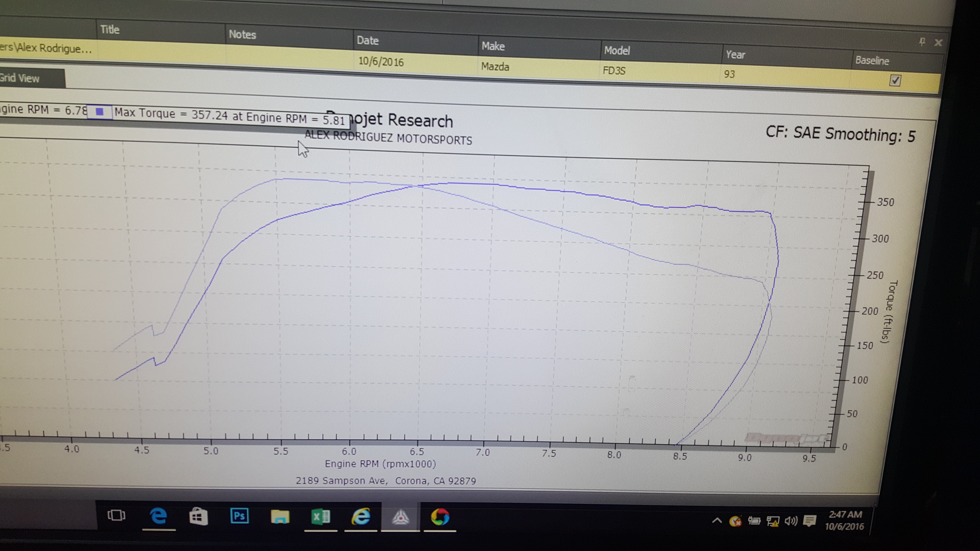980x551 pixels.
Task: Open Photoshop from the taskbar
Action: point(239,516)
